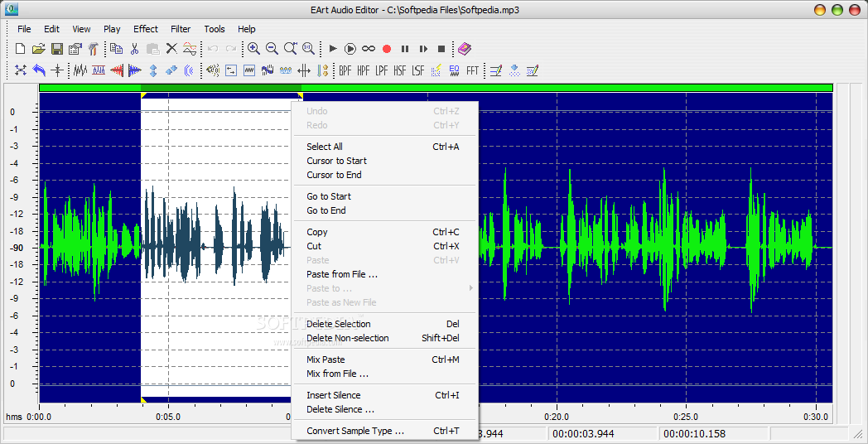Pause playback
The width and height of the screenshot is (868, 444).
coord(405,49)
